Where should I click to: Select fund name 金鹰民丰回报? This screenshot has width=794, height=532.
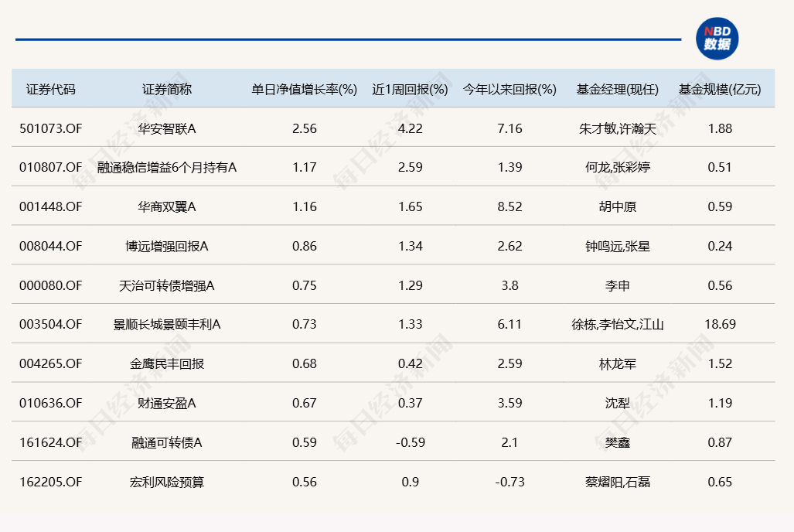[166, 363]
